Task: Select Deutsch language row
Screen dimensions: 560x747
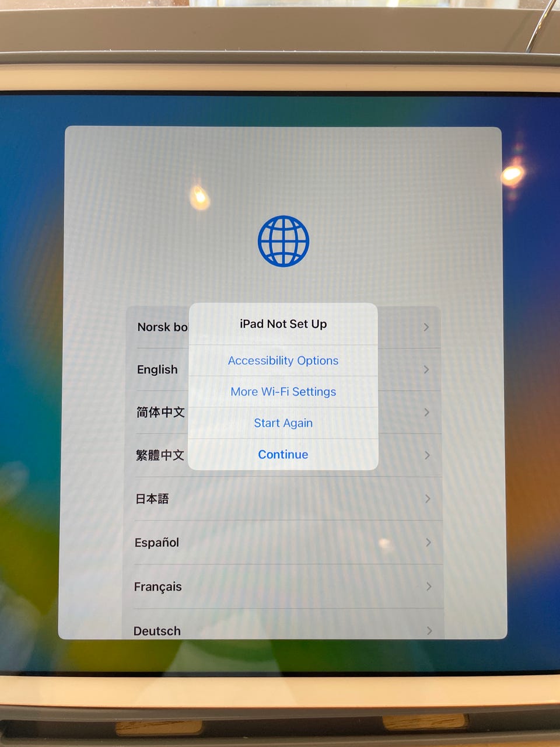Action: tap(283, 624)
